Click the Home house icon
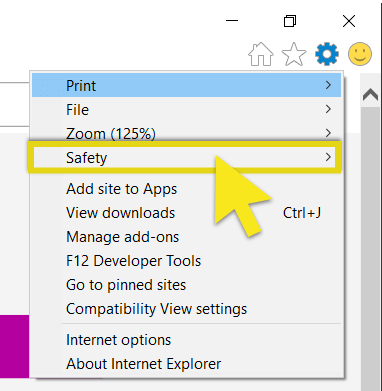This screenshot has height=391, width=382. click(x=261, y=54)
